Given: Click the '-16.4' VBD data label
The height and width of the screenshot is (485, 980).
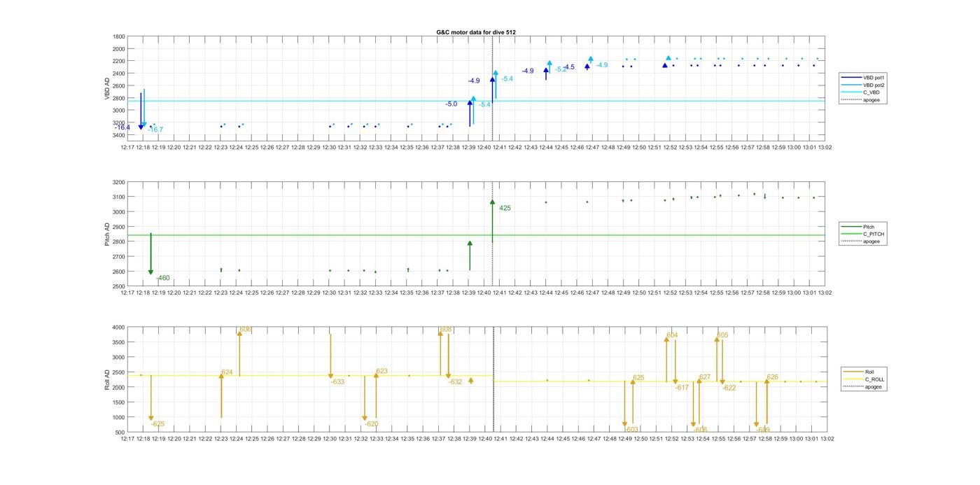Looking at the screenshot, I should click(x=122, y=127).
